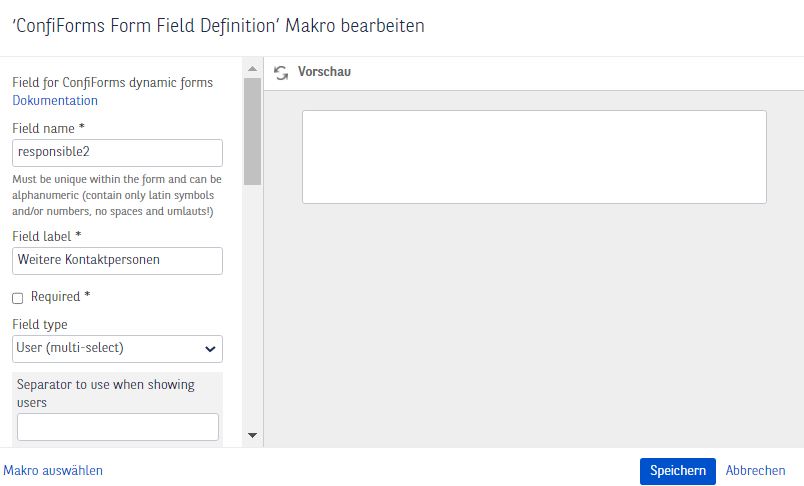Screen dimensions: 804x486
Task: Refresh the Vorschau preview
Action: [281, 73]
